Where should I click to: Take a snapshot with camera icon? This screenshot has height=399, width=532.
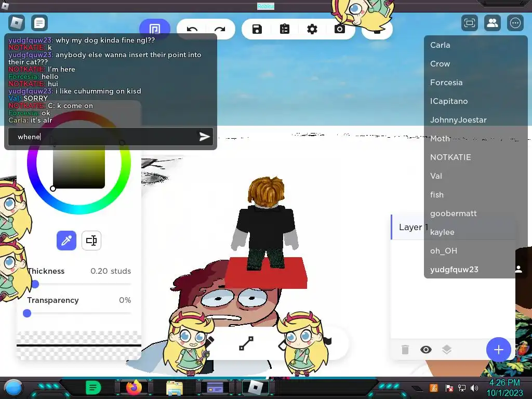339,29
